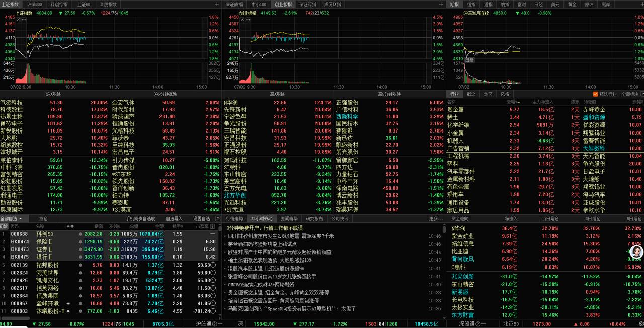
Task: Click the alert bell for 信质集团
Action: tap(80, 296)
